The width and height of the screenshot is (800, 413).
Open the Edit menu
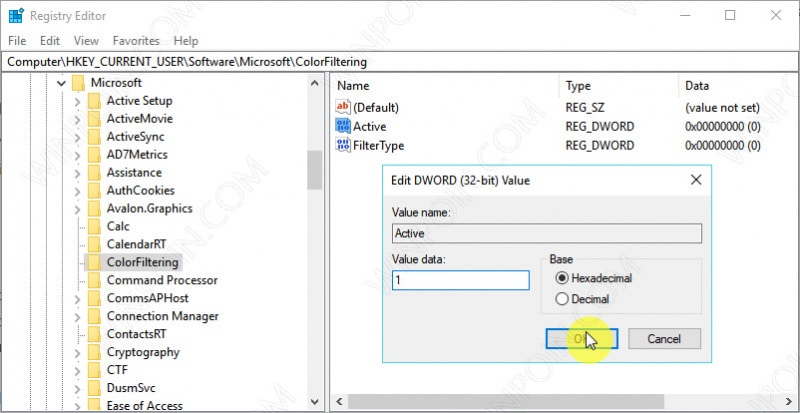pyautogui.click(x=50, y=41)
